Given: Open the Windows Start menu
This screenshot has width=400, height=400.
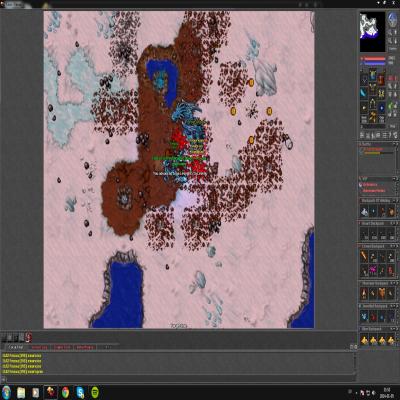Looking at the screenshot, I should pos(6,392).
